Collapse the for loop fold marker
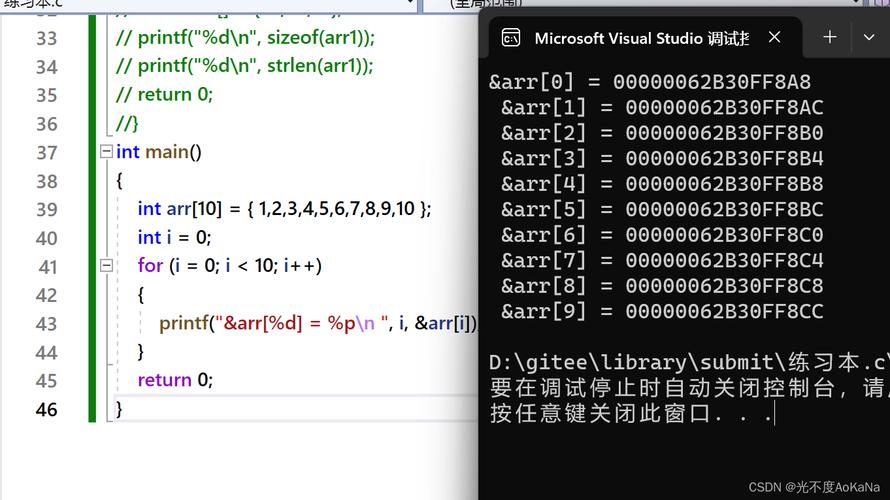Image resolution: width=890 pixels, height=500 pixels. click(x=106, y=265)
